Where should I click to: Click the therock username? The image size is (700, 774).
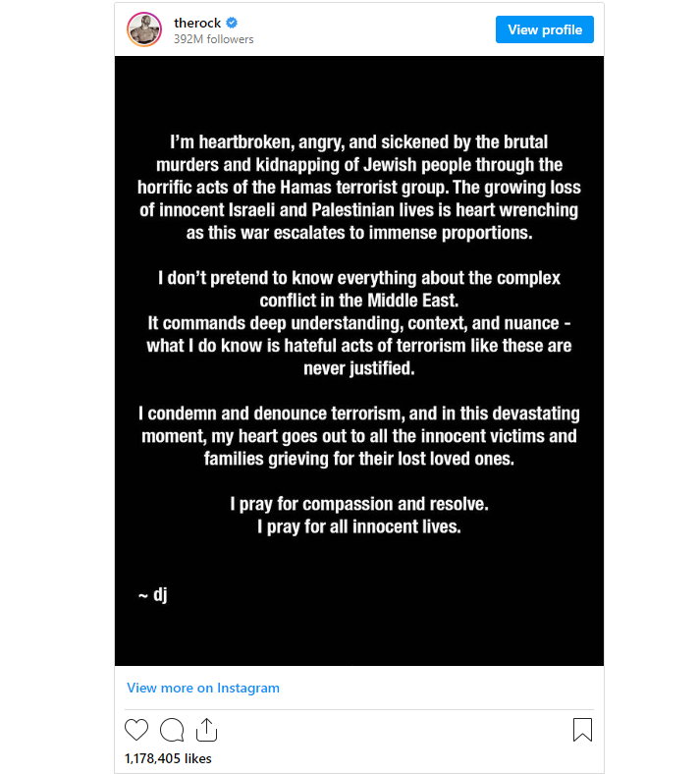(x=197, y=23)
